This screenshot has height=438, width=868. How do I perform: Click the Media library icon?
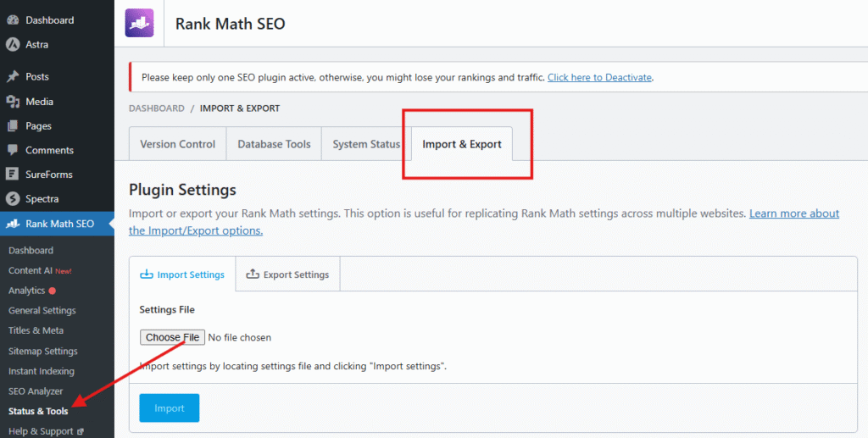(x=12, y=102)
